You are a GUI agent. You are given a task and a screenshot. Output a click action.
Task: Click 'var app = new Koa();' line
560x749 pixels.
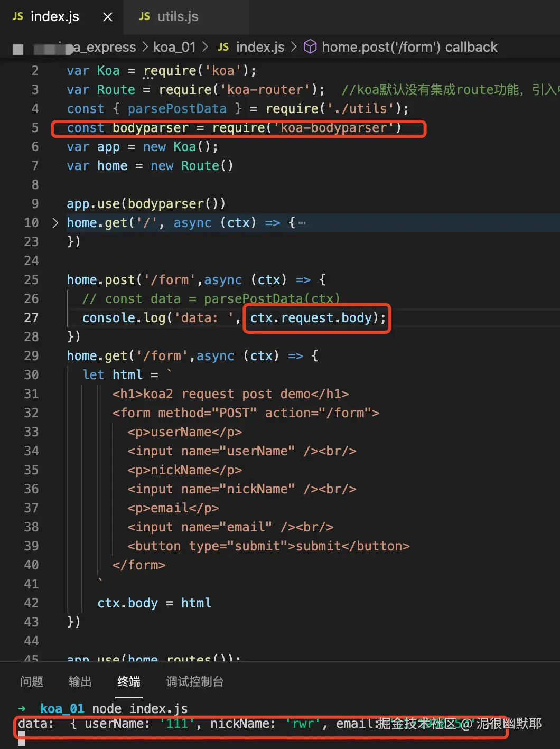point(143,147)
